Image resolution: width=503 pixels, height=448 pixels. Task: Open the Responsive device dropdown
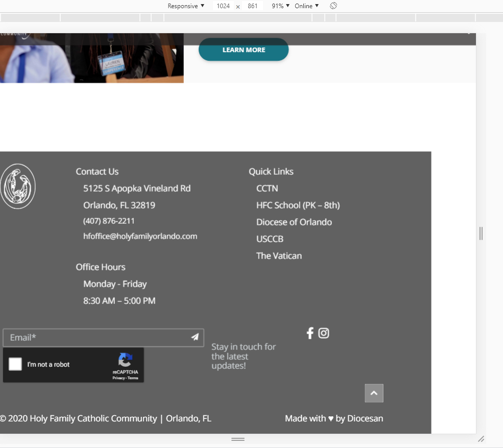tap(186, 6)
